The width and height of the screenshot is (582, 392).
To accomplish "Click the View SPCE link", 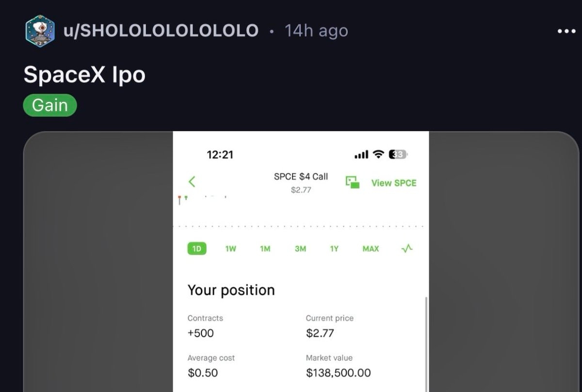I will 394,183.
